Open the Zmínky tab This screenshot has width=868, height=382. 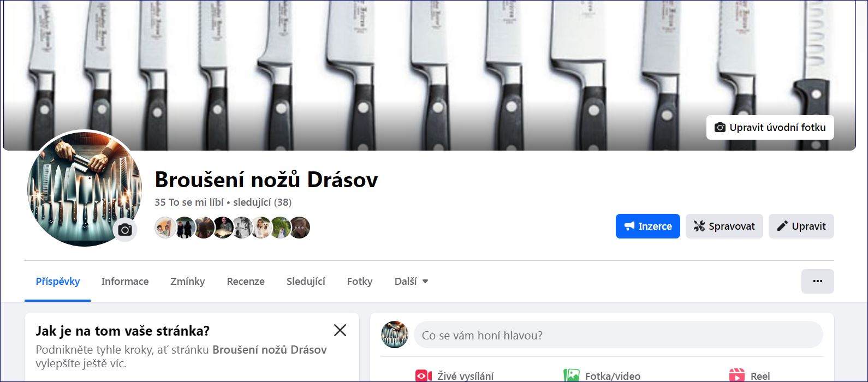point(187,282)
